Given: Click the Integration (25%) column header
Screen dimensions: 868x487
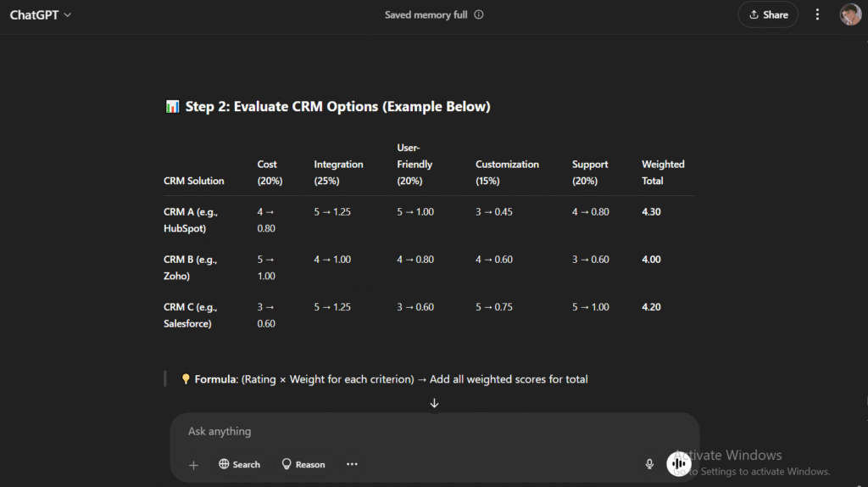Looking at the screenshot, I should (338, 172).
